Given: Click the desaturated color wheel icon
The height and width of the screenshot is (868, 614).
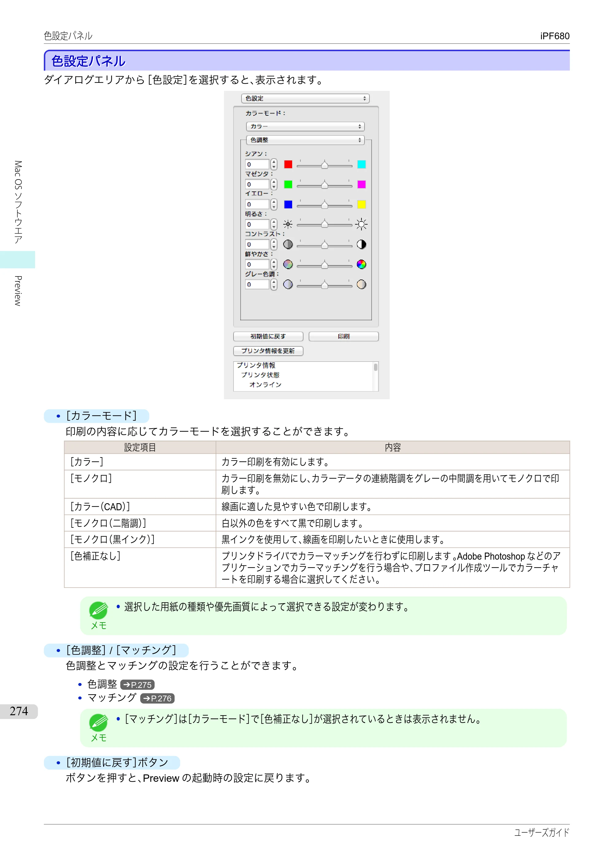Looking at the screenshot, I should (288, 264).
